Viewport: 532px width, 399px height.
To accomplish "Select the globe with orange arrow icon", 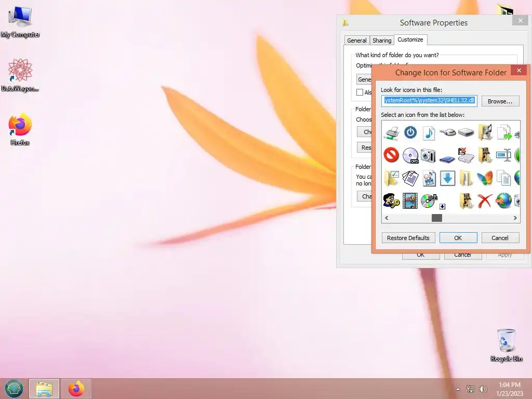I will tap(503, 201).
